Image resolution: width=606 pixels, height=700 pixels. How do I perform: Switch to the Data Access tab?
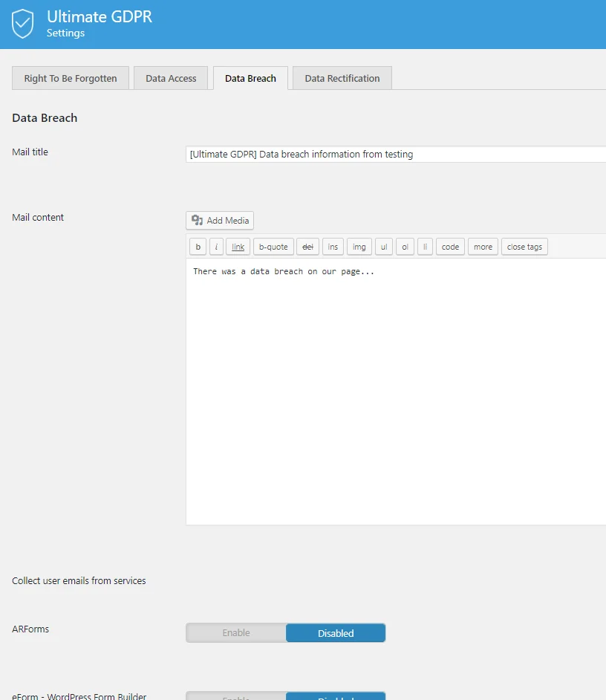click(x=171, y=77)
